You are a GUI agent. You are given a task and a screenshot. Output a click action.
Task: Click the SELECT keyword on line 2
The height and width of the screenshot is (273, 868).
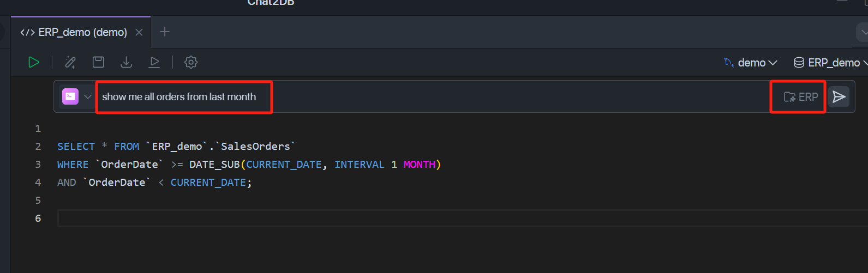76,146
